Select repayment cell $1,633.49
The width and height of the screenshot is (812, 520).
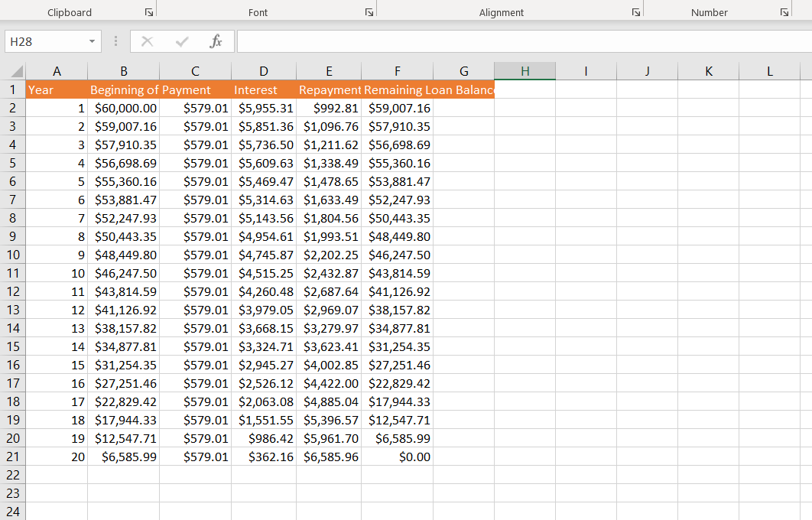[x=329, y=200]
